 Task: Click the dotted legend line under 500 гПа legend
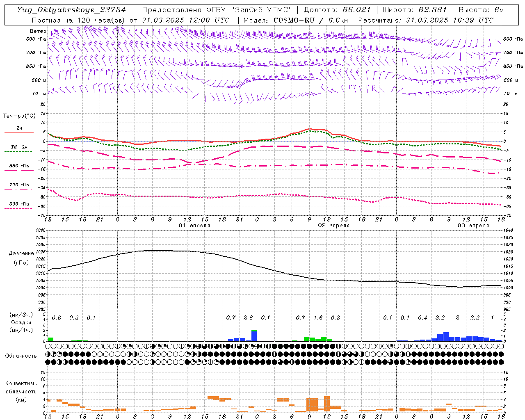coord(18,209)
